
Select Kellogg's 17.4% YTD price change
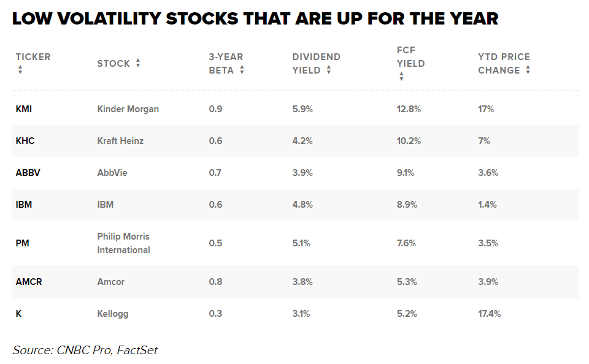489,314
